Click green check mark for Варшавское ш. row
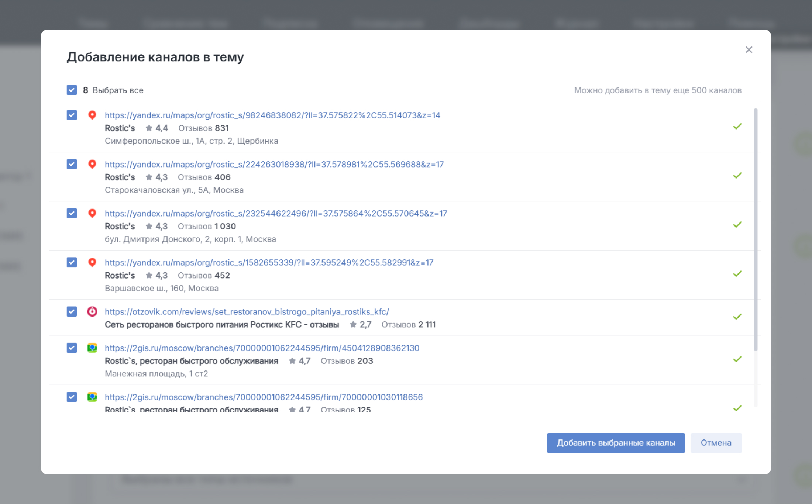Screen dimensions: 812x504 737,274
